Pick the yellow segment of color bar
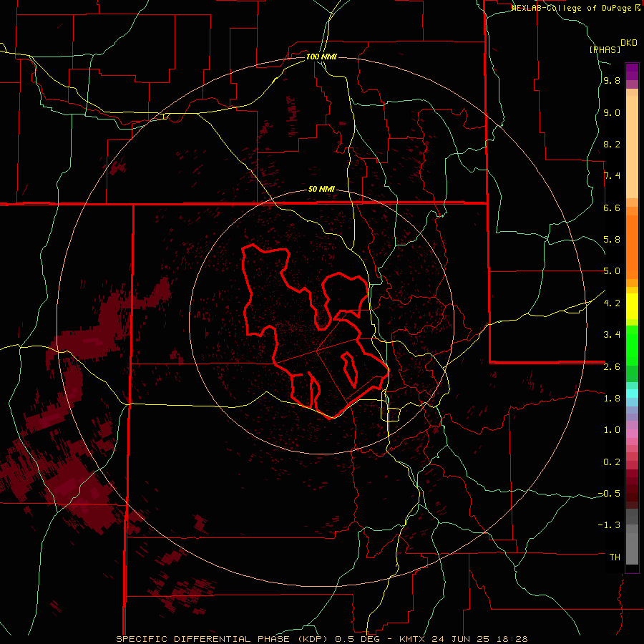 coord(632,306)
